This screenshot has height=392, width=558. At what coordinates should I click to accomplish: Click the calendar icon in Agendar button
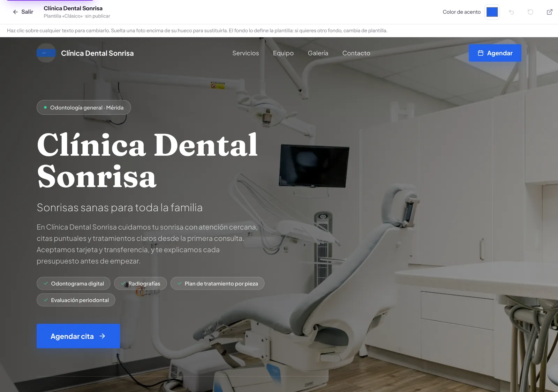point(481,53)
